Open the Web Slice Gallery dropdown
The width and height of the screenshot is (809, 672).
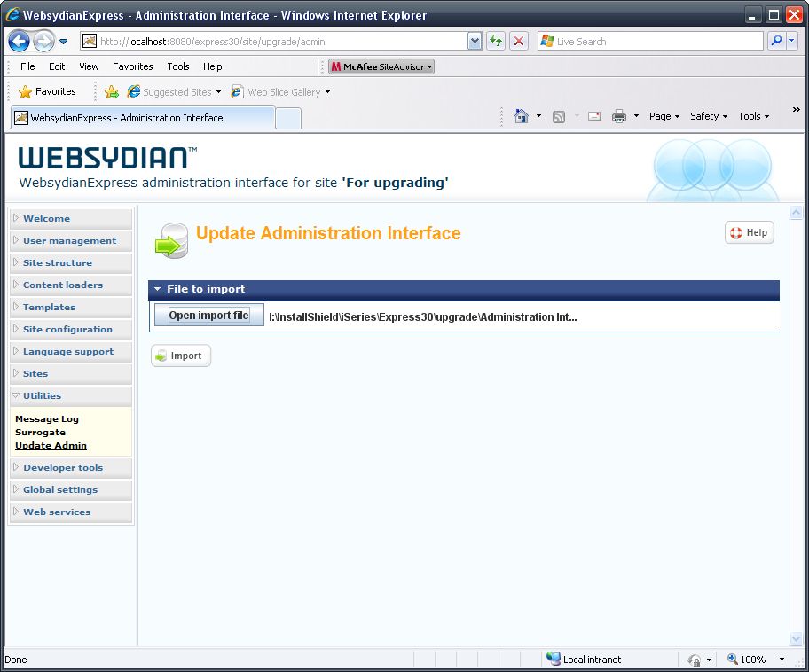(327, 92)
